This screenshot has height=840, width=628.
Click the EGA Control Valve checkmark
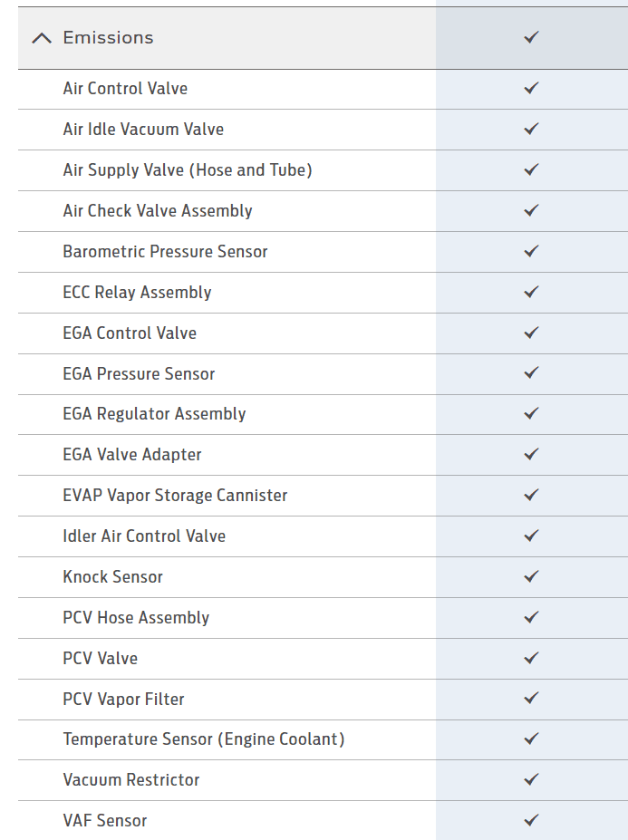(x=531, y=333)
